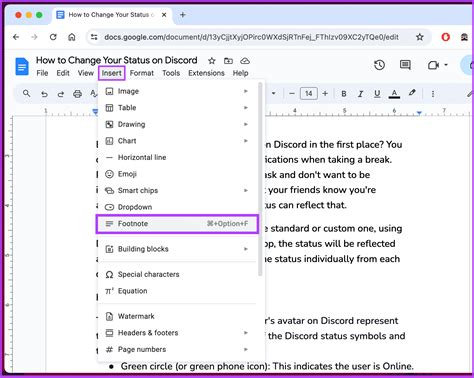
Task: Click the Insert menu
Action: pos(112,73)
